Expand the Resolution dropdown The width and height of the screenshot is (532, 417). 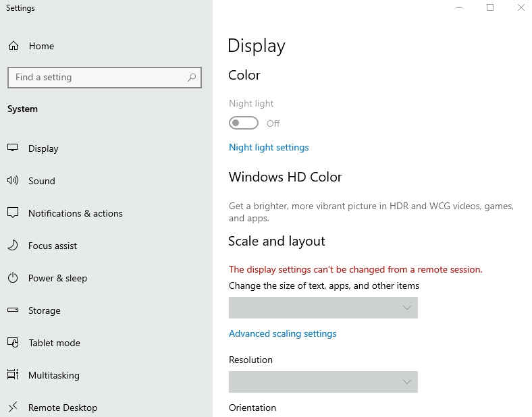323,382
